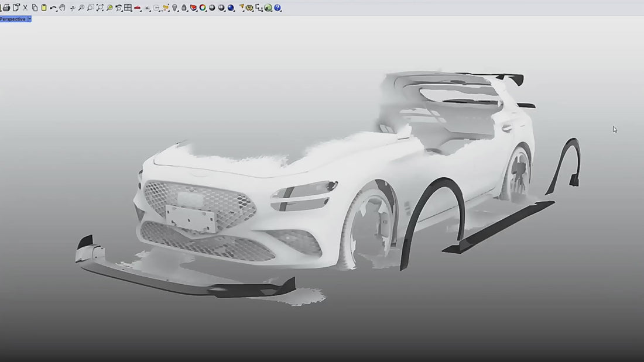Select the Zoom Window magnifier icon
This screenshot has width=644, height=362.
(90, 8)
